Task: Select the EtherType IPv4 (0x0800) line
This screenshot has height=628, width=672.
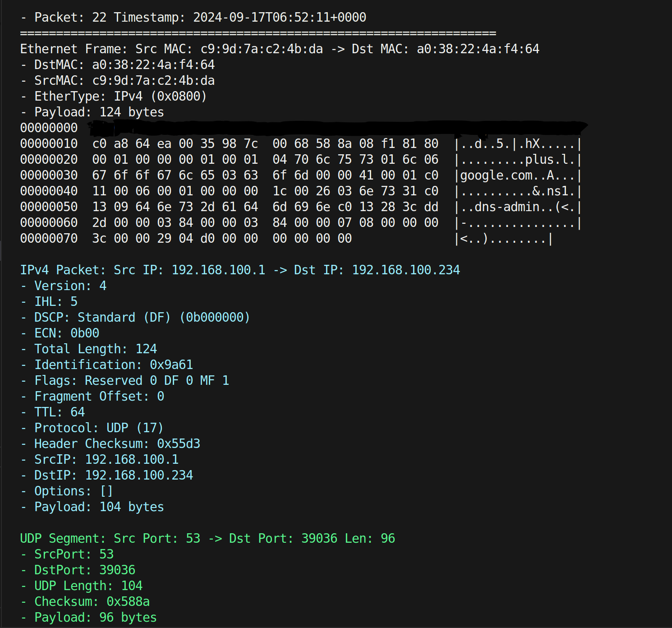Action: [114, 97]
